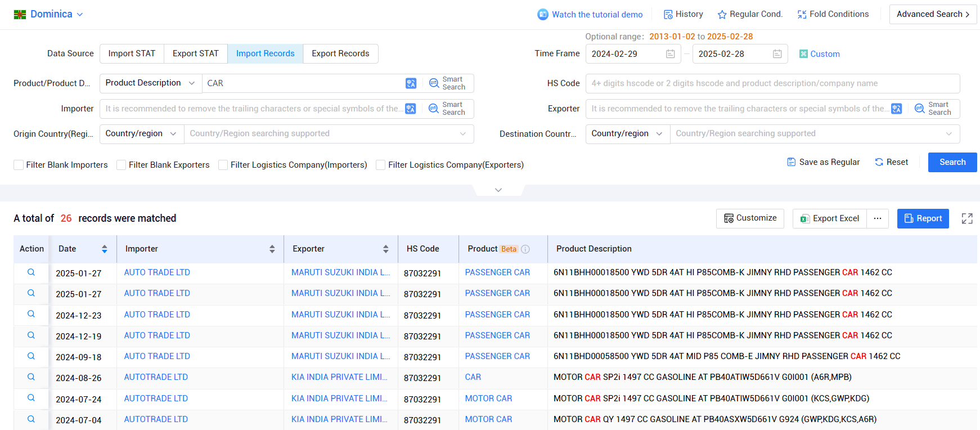Expand origin country search combo box
This screenshot has height=430, width=980.
(x=329, y=134)
